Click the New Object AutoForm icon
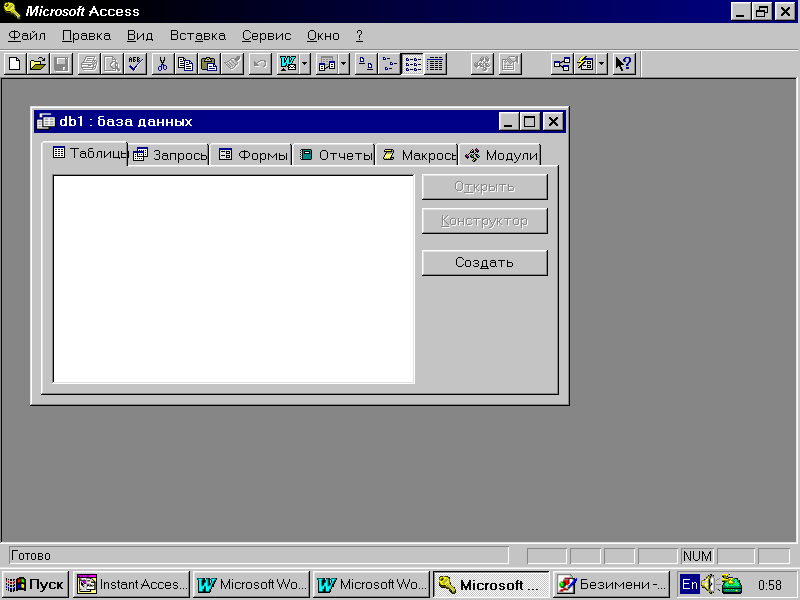This screenshot has width=800, height=600. [x=585, y=64]
